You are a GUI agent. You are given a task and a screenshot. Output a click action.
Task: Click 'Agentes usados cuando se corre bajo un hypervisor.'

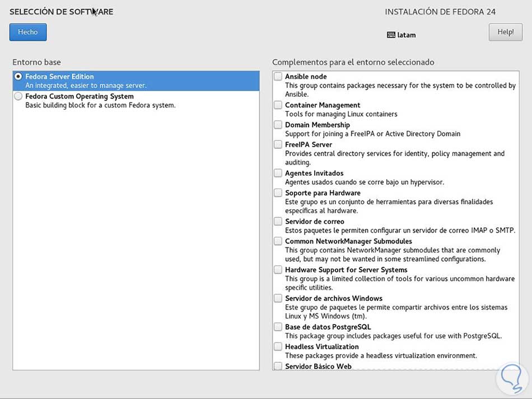click(x=365, y=182)
